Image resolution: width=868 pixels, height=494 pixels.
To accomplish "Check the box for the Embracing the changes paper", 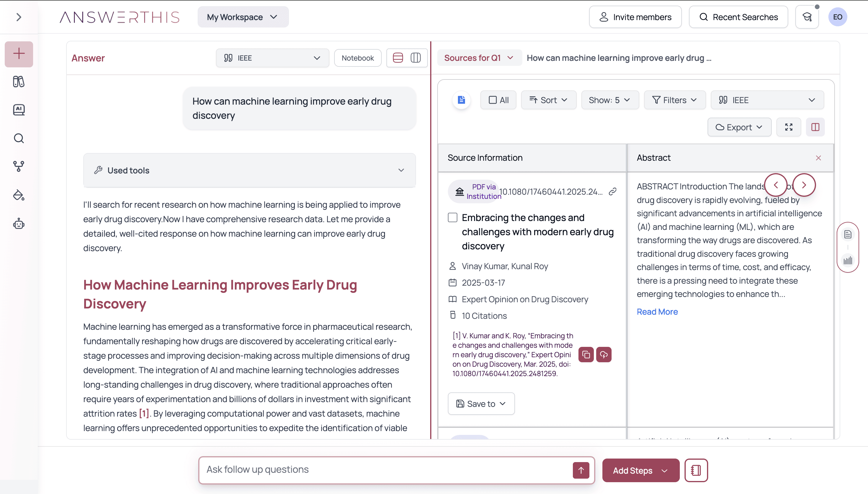I will pyautogui.click(x=453, y=217).
